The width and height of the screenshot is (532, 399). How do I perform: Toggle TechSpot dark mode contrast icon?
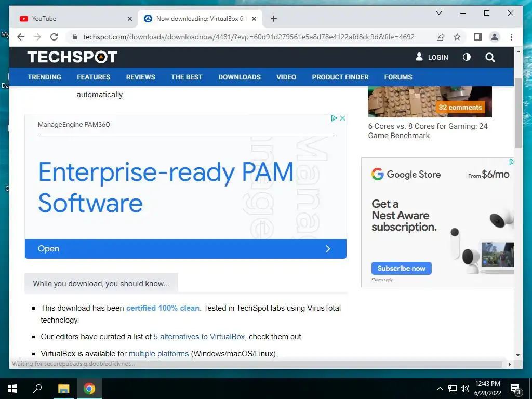coord(467,57)
